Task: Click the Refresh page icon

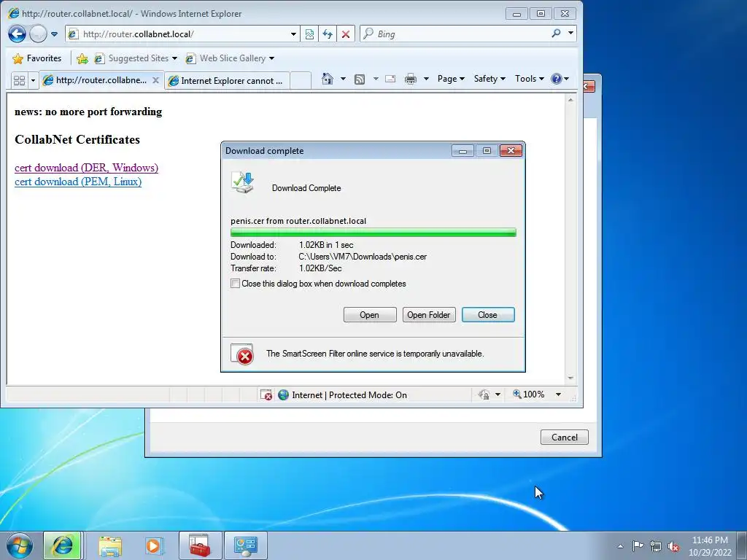Action: pos(328,34)
